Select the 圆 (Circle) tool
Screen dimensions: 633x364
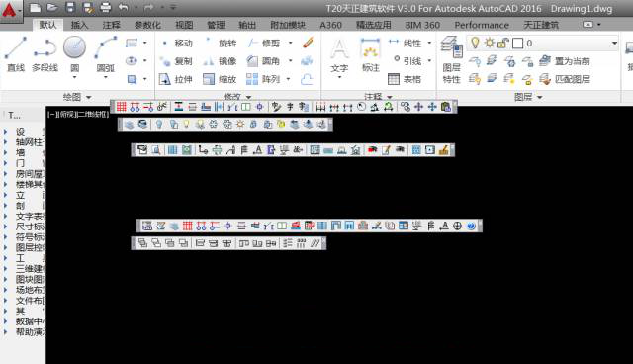pyautogui.click(x=75, y=55)
